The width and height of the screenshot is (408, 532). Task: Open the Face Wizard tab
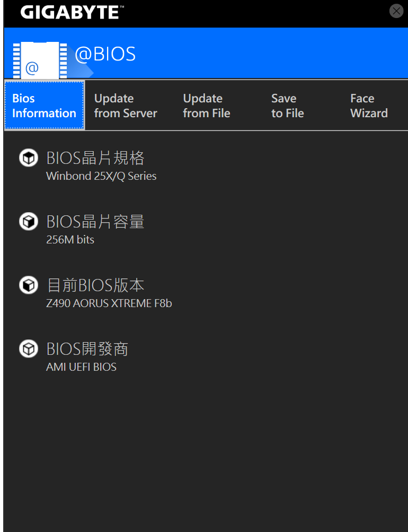(x=369, y=106)
